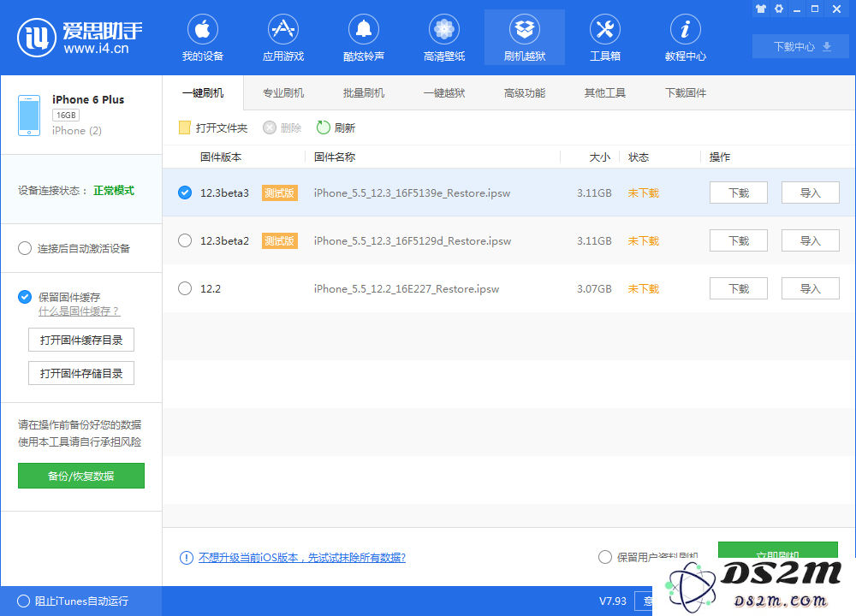Click the 正常模式 connection status text
Image resolution: width=856 pixels, height=616 pixels.
tap(114, 191)
